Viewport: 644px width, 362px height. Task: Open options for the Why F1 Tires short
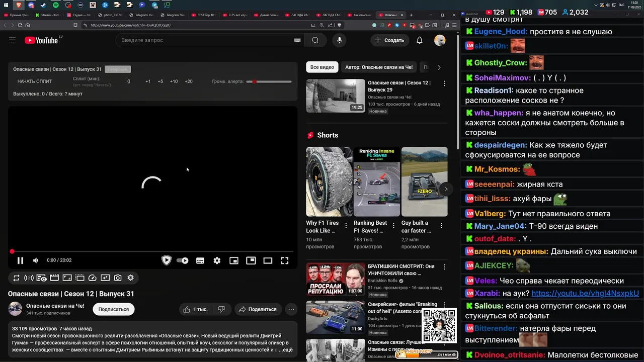click(346, 226)
